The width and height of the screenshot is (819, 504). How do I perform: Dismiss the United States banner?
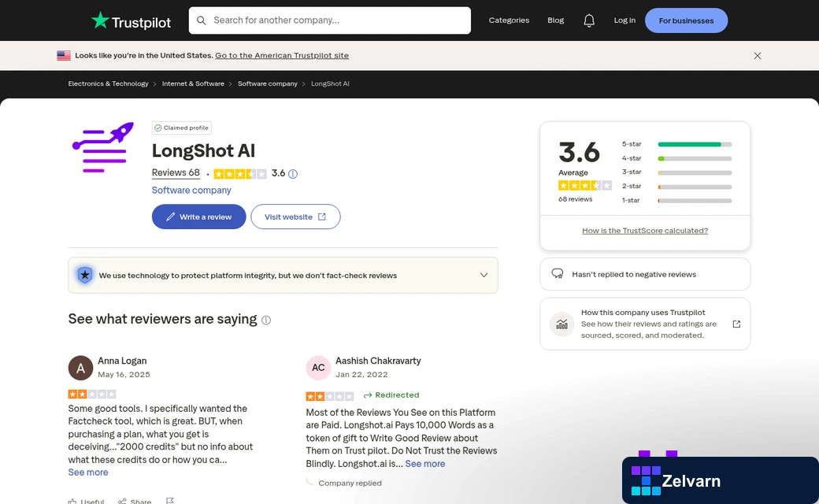pyautogui.click(x=758, y=55)
